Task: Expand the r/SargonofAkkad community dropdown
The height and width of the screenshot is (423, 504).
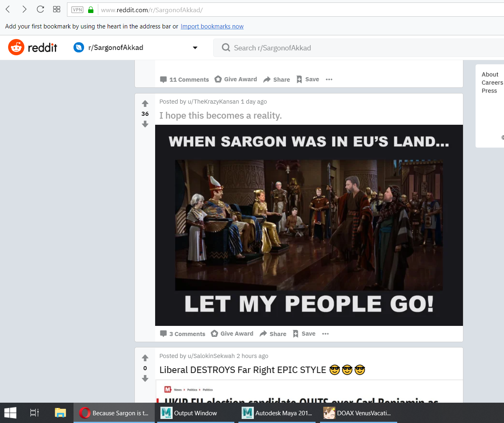Action: [195, 48]
